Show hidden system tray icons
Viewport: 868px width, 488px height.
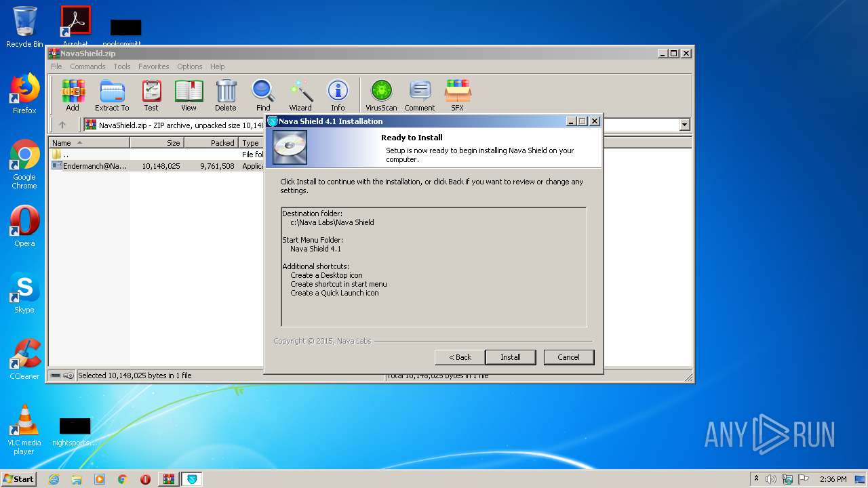(756, 479)
